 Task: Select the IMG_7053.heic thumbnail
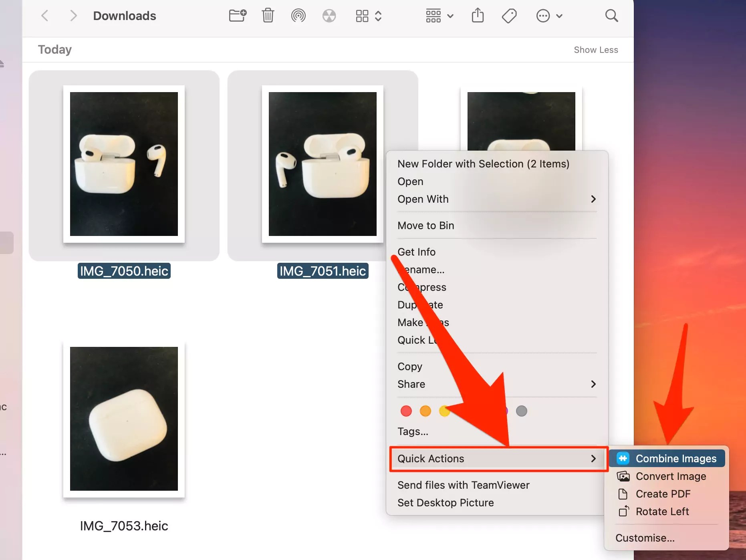(x=123, y=419)
